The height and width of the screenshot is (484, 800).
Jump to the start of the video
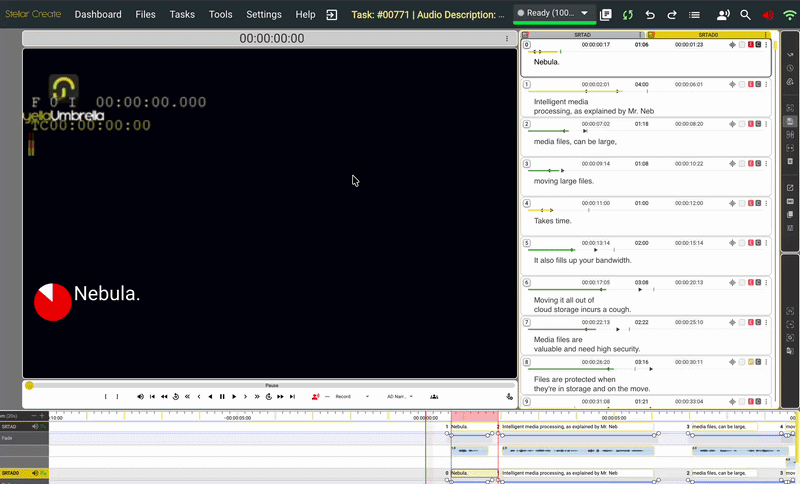[152, 396]
